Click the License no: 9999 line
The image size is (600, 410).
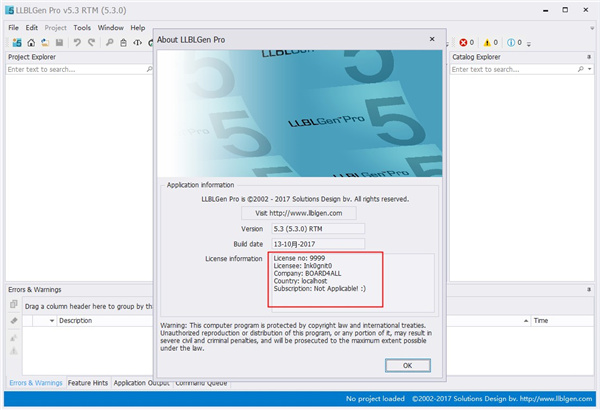coord(299,258)
